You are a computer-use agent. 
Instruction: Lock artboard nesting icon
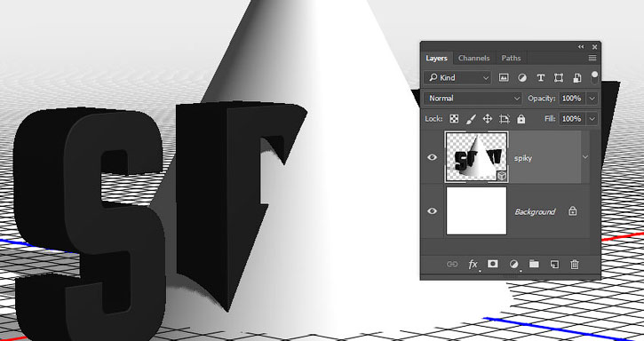click(x=505, y=119)
